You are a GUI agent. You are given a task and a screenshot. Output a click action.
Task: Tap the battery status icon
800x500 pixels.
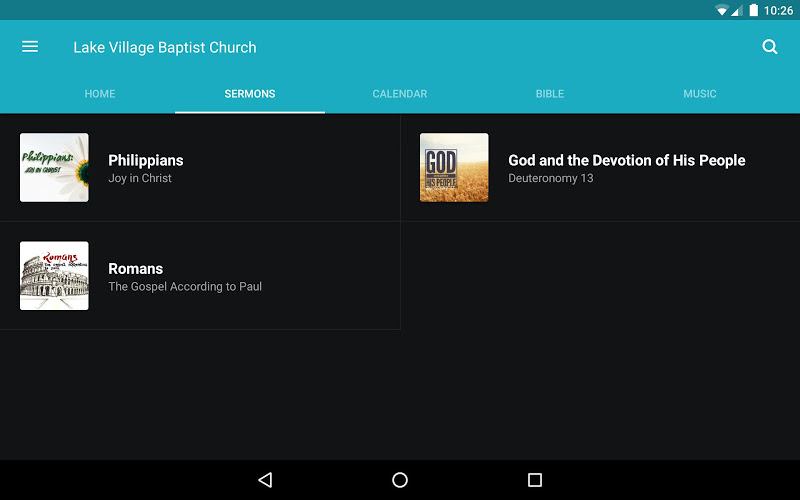(x=754, y=10)
